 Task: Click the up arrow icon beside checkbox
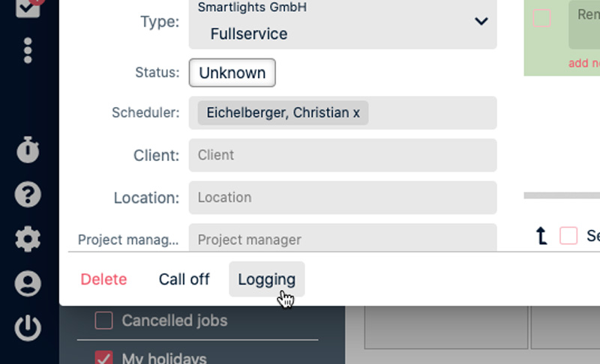541,237
